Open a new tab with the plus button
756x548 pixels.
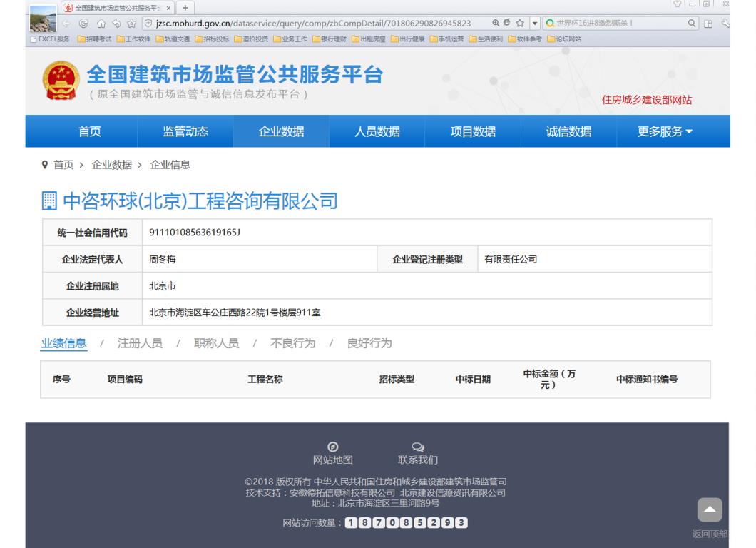(x=185, y=8)
